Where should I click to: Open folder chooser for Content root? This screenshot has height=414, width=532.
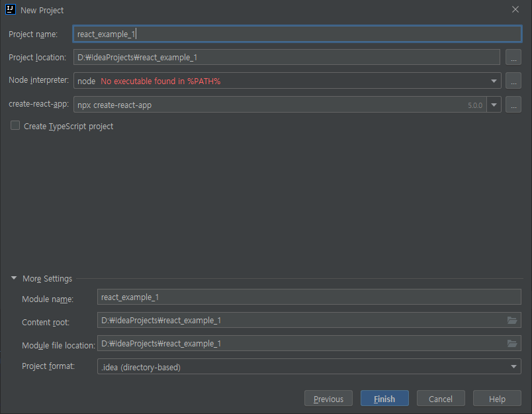(512, 320)
